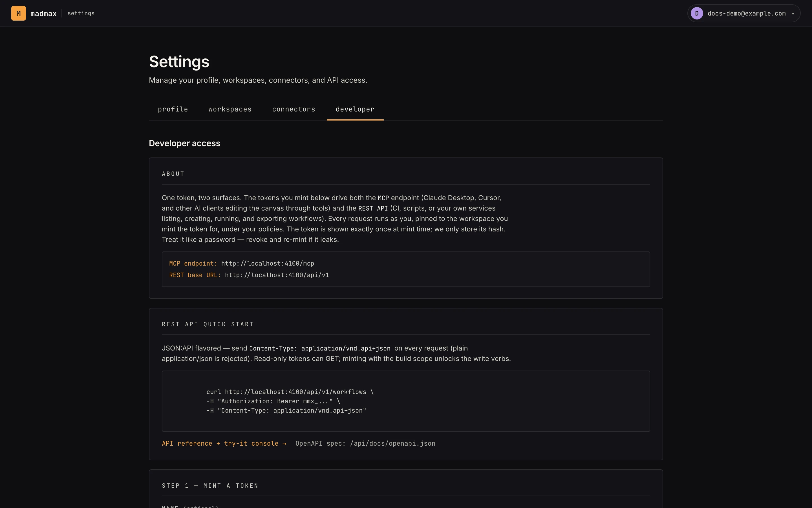The height and width of the screenshot is (508, 812).
Task: Click the ABOUT section heading
Action: coord(173,174)
